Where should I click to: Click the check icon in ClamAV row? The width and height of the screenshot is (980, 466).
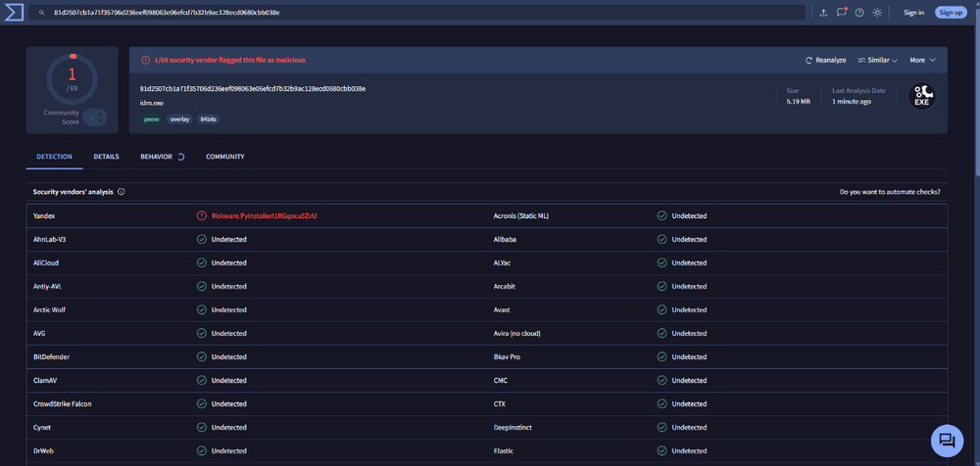201,381
